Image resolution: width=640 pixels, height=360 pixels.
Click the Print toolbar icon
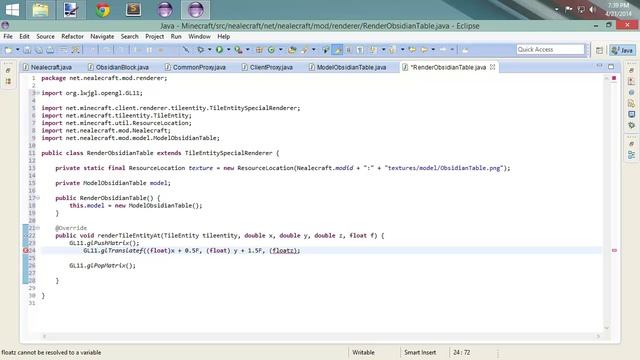coord(50,50)
